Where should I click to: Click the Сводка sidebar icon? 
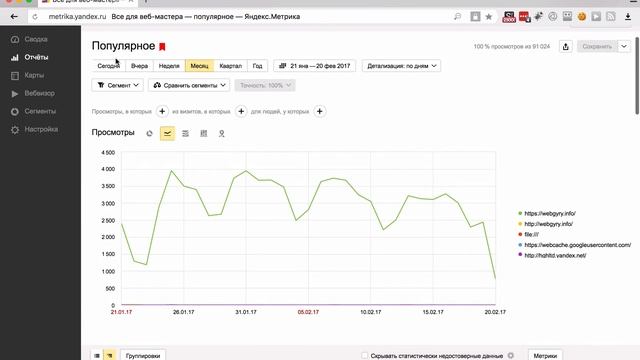point(15,40)
